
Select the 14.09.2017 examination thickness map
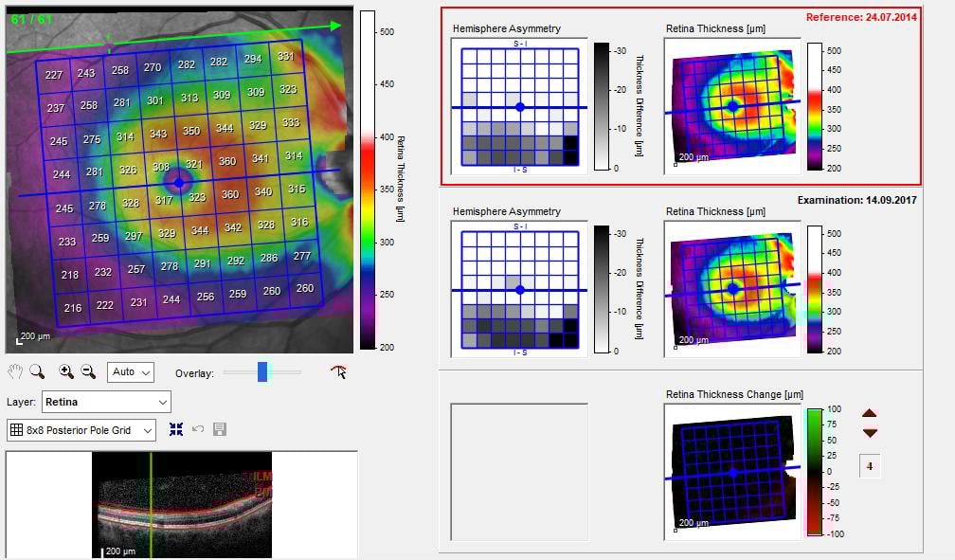[732, 289]
